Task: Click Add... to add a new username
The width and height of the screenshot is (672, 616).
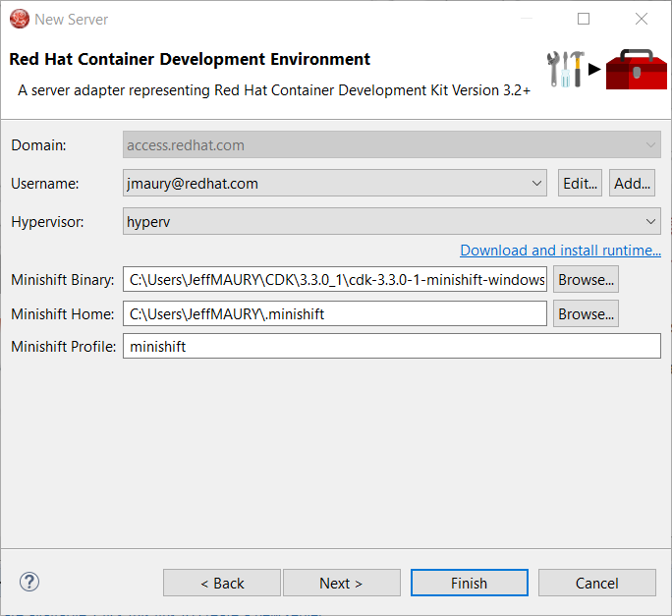Action: click(x=633, y=183)
